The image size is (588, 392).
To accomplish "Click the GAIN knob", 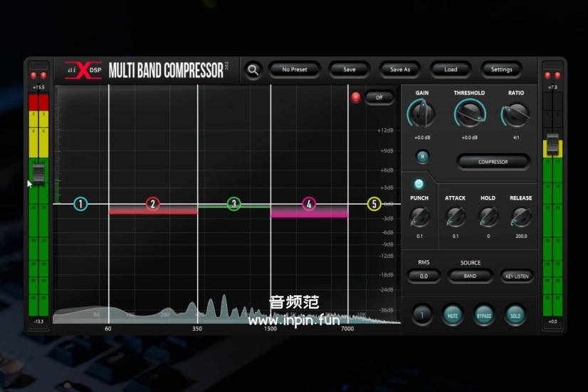I will click(x=422, y=115).
